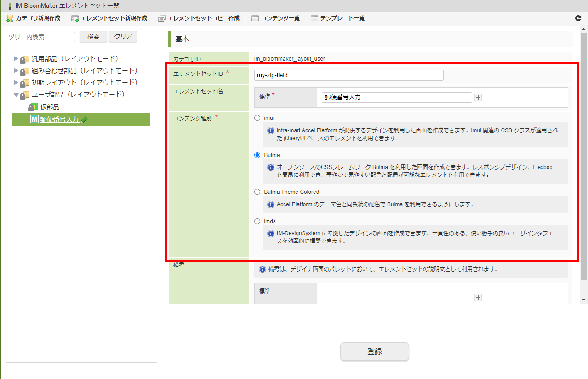Focus the ツリー内検索 search field
Image resolution: width=588 pixels, height=379 pixels.
click(40, 37)
